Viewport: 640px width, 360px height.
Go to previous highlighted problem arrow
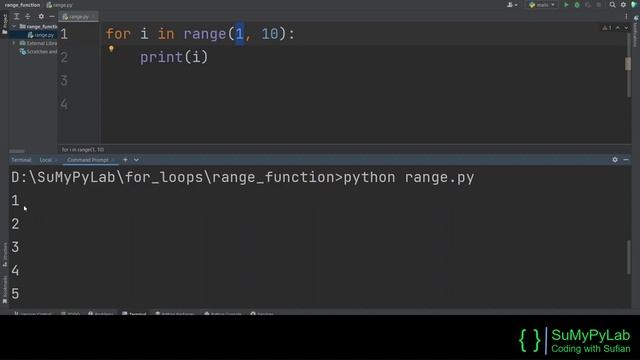pos(618,28)
